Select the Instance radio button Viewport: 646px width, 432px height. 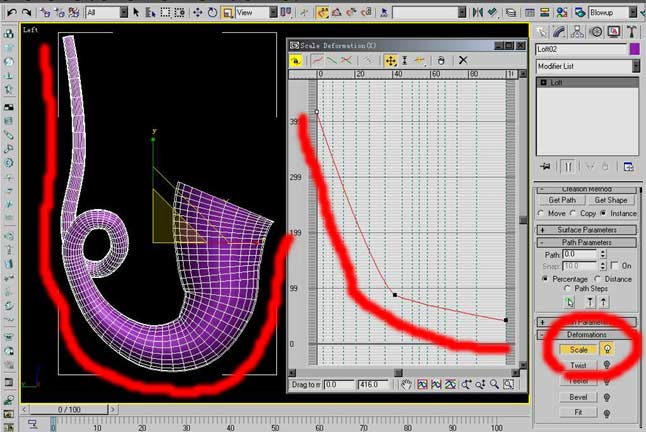(x=603, y=213)
